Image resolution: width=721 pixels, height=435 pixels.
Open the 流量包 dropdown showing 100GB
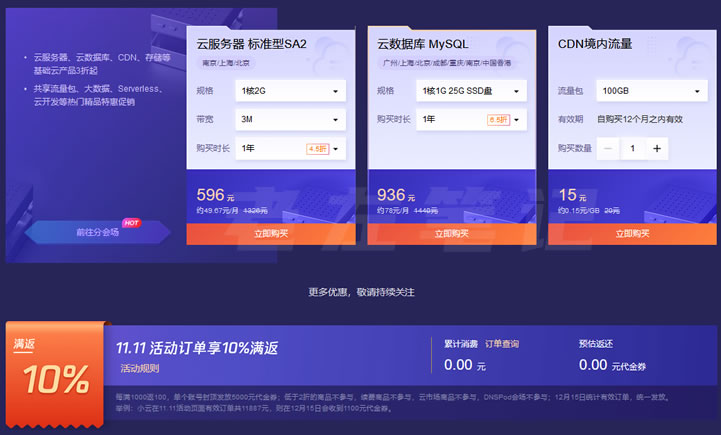click(x=652, y=91)
